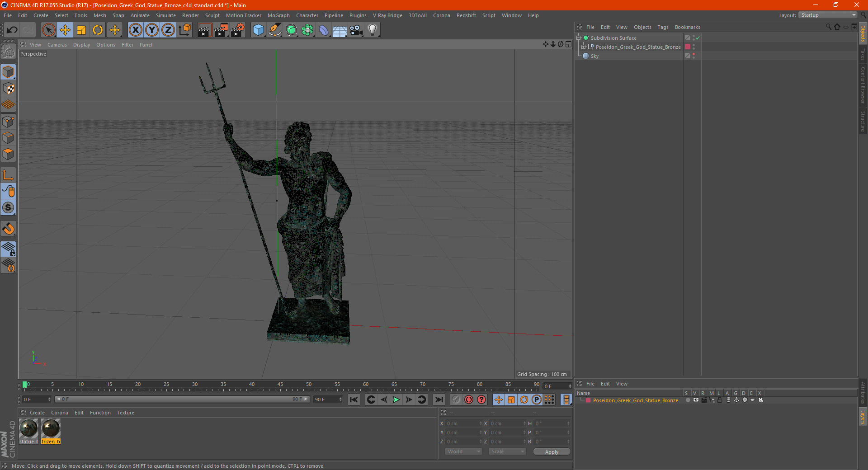Open the Content Browser side tab
Image resolution: width=868 pixels, height=470 pixels.
(863, 85)
